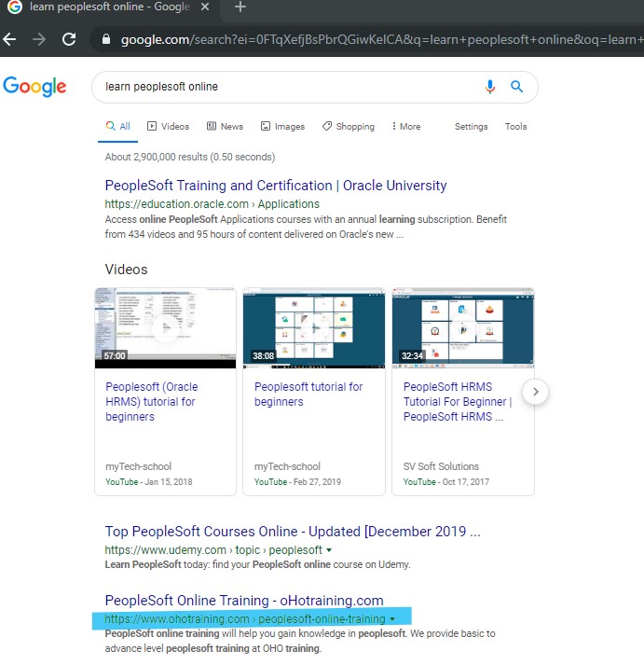
Task: Play the 38:08 video thumbnail
Action: [x=314, y=327]
